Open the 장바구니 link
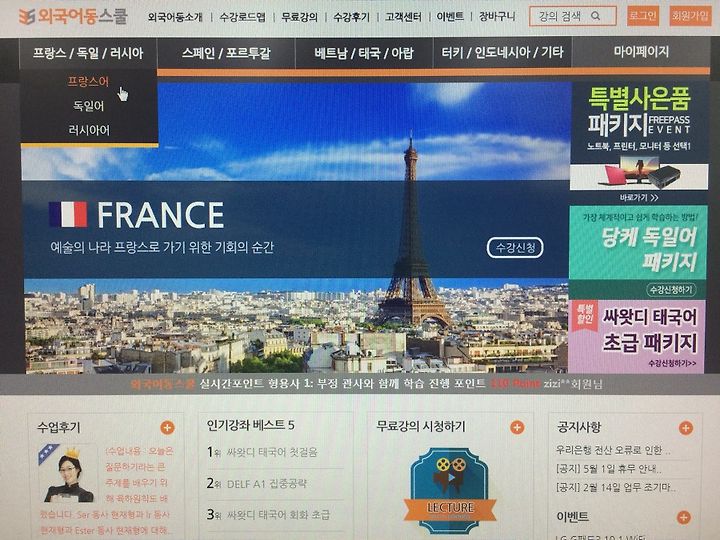This screenshot has height=540, width=720. coord(497,17)
